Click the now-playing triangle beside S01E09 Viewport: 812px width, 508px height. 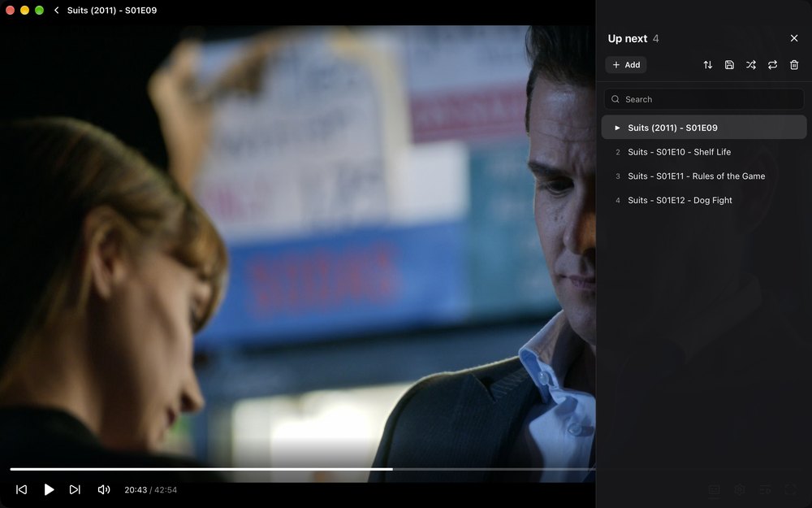click(x=617, y=128)
